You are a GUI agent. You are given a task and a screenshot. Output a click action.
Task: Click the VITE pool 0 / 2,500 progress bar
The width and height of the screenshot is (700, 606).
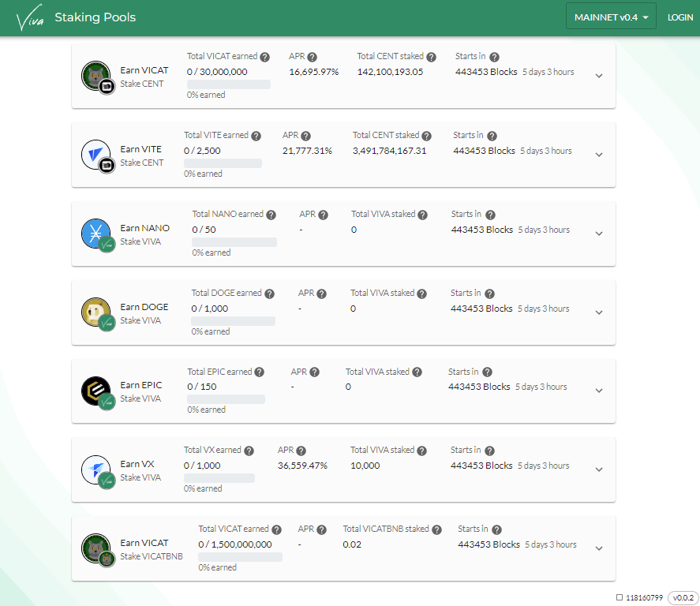click(223, 163)
